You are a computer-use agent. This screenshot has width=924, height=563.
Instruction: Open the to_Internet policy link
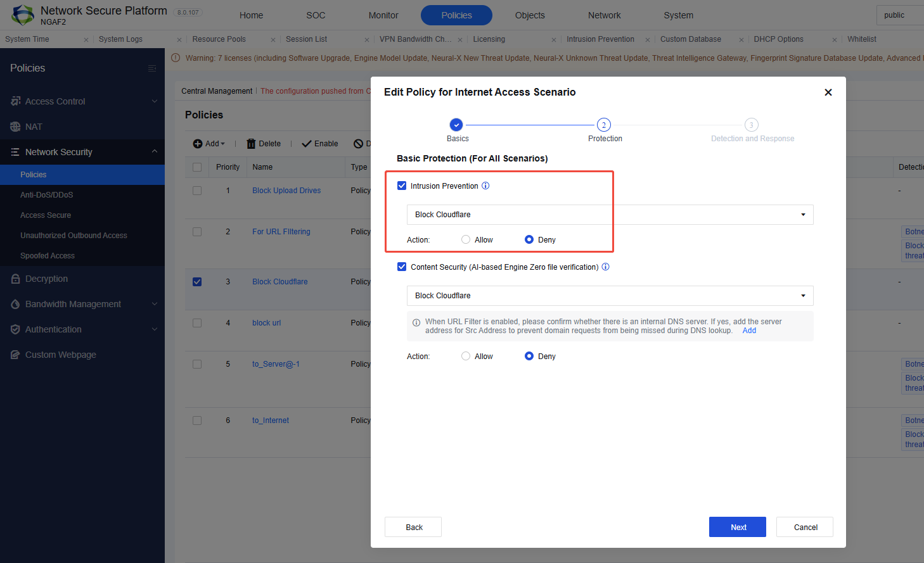click(271, 421)
